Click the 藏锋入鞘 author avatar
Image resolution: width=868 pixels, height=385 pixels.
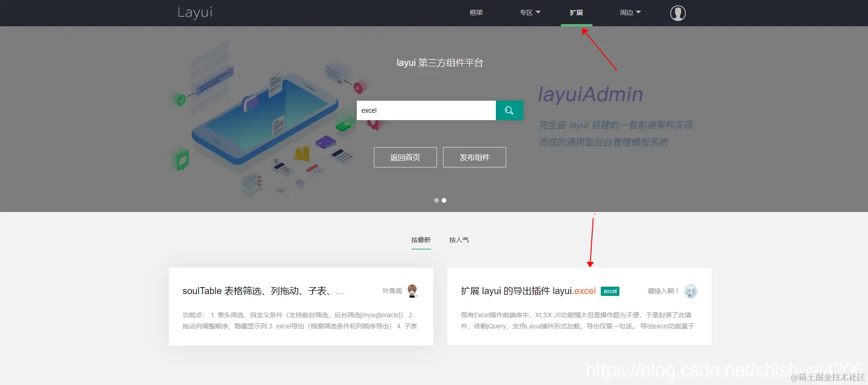[691, 291]
